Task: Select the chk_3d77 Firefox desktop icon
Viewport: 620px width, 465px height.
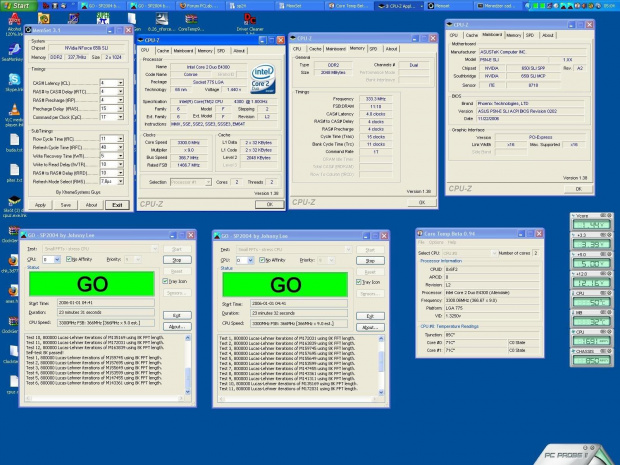Action: pos(13,262)
